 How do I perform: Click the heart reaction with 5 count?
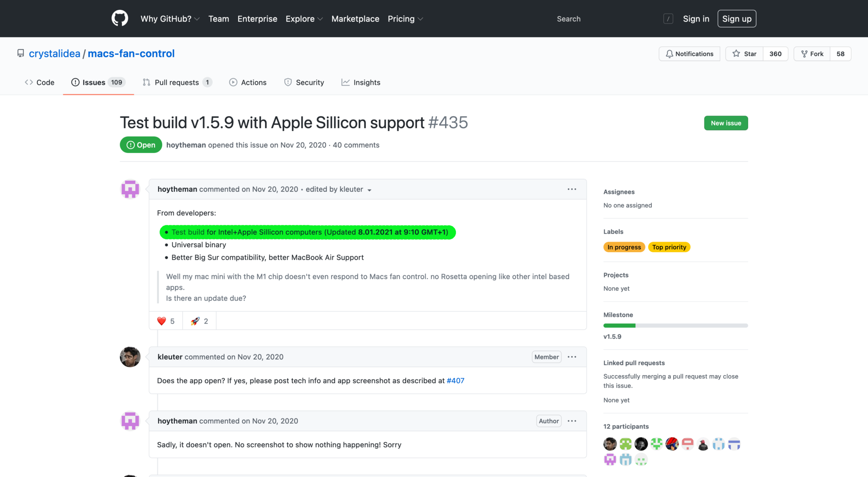[166, 321]
